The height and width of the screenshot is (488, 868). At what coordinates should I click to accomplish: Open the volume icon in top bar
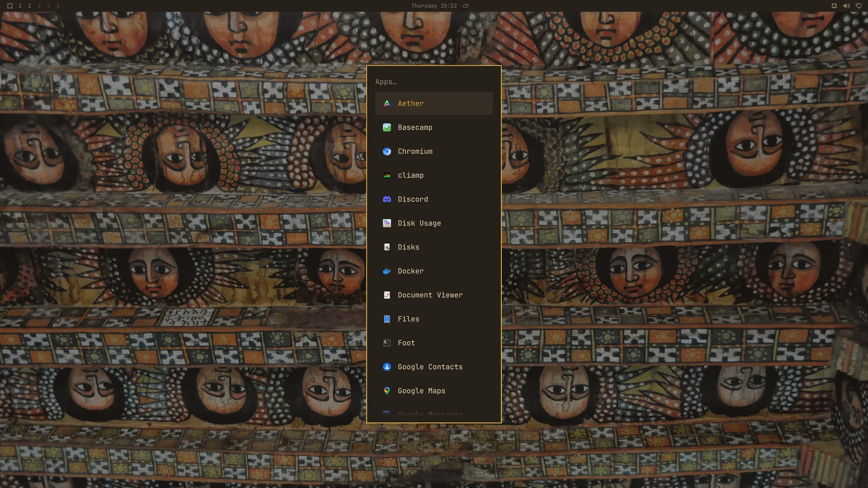[x=846, y=6]
